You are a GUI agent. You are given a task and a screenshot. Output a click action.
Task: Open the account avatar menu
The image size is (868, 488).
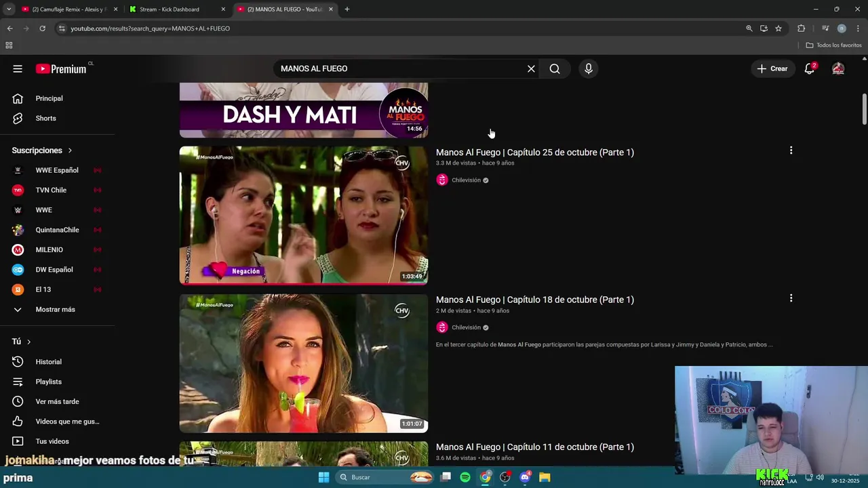point(838,68)
